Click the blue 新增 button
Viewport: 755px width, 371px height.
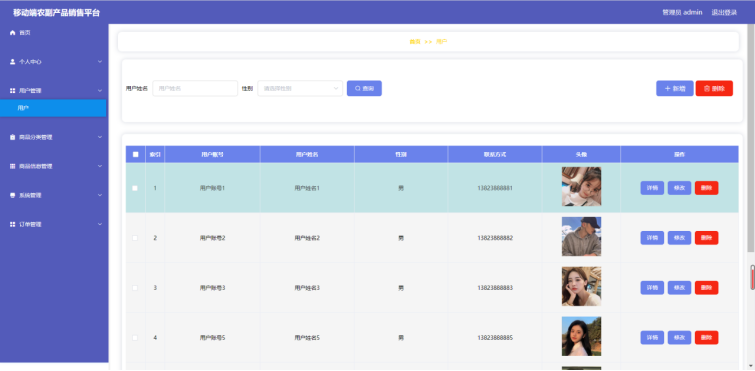tap(675, 89)
